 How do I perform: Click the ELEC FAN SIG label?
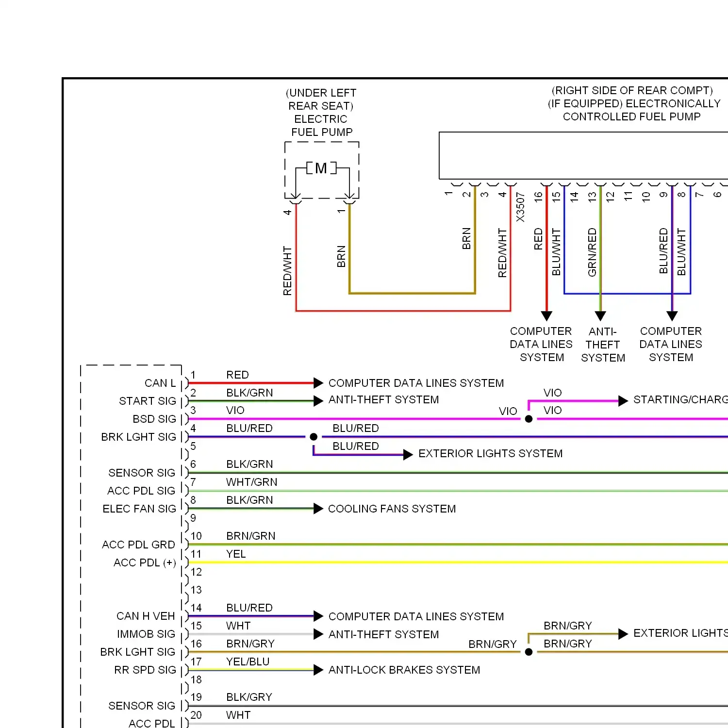[139, 509]
